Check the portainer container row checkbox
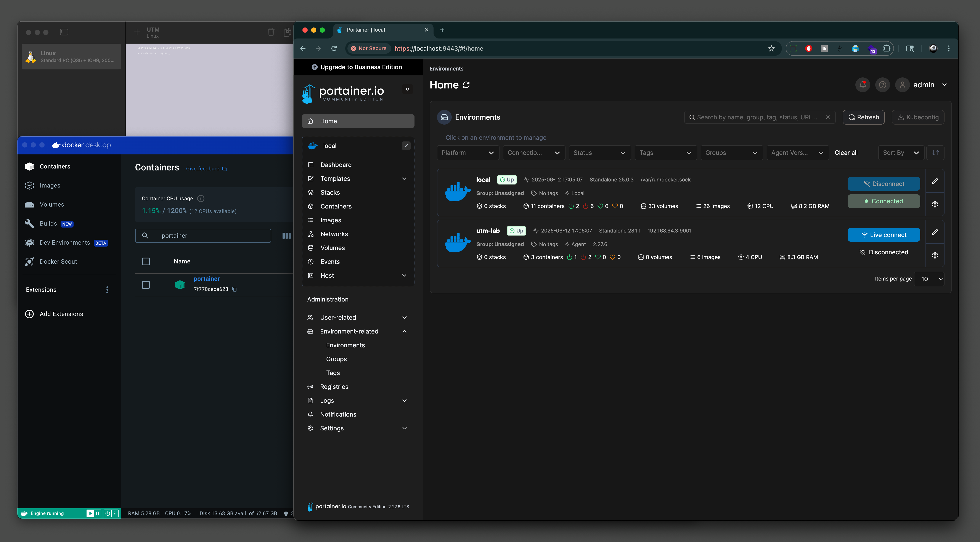This screenshot has width=980, height=542. click(146, 285)
